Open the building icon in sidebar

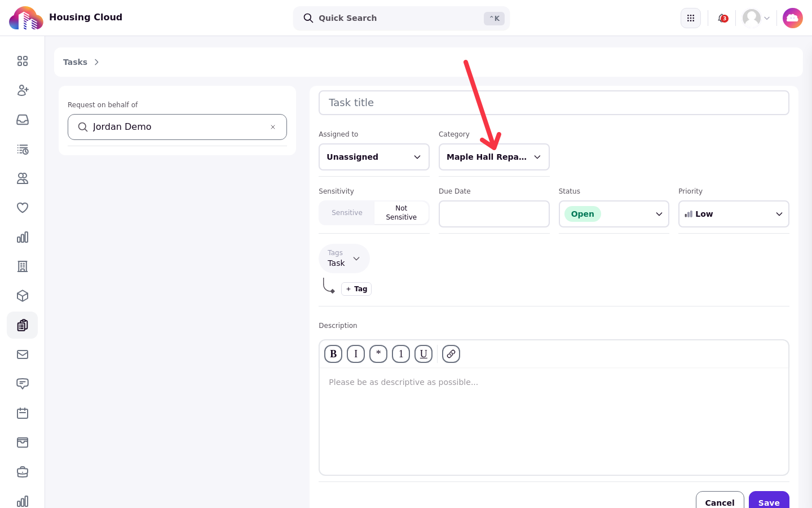[23, 266]
